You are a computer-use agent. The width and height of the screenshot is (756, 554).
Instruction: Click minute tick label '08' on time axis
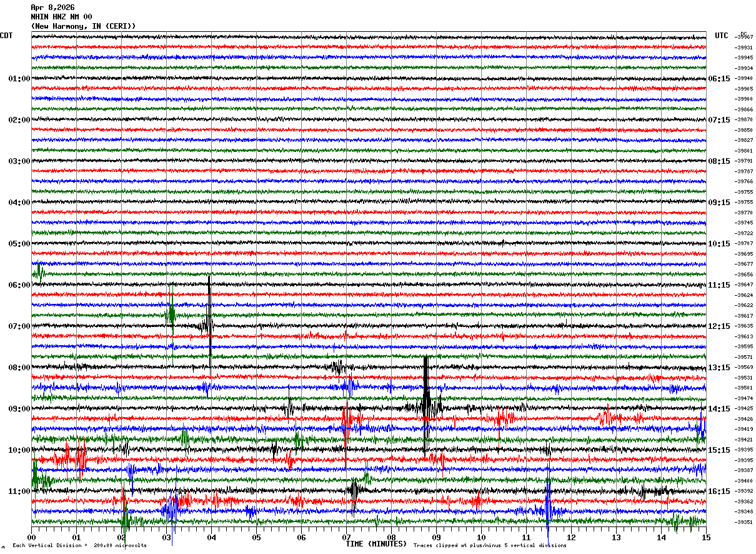pos(391,537)
